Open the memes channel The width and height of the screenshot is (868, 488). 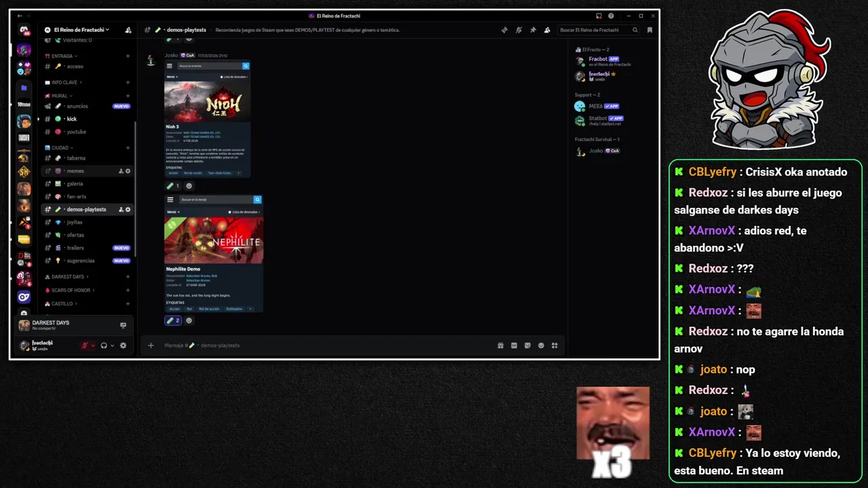87,171
